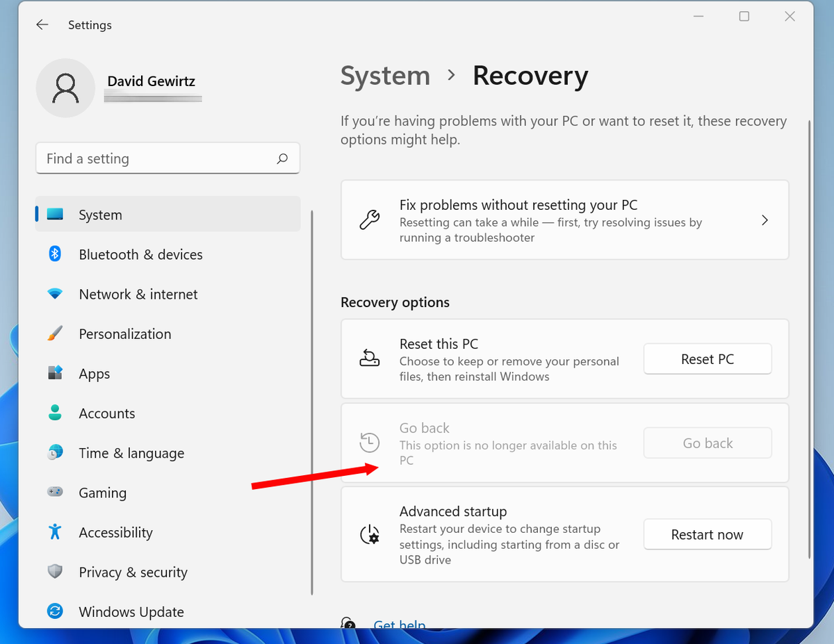Open Network & internet settings via its icon
The height and width of the screenshot is (644, 834).
(x=55, y=294)
